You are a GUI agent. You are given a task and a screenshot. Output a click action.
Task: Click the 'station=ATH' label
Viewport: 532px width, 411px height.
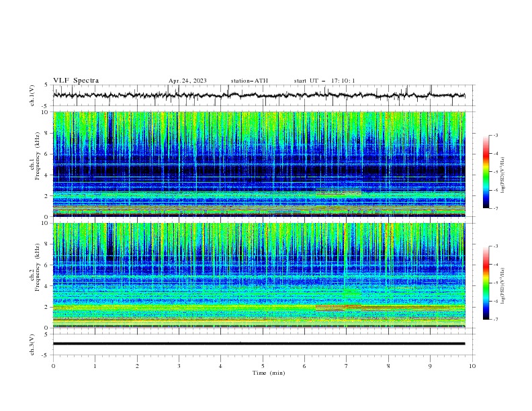pyautogui.click(x=249, y=81)
